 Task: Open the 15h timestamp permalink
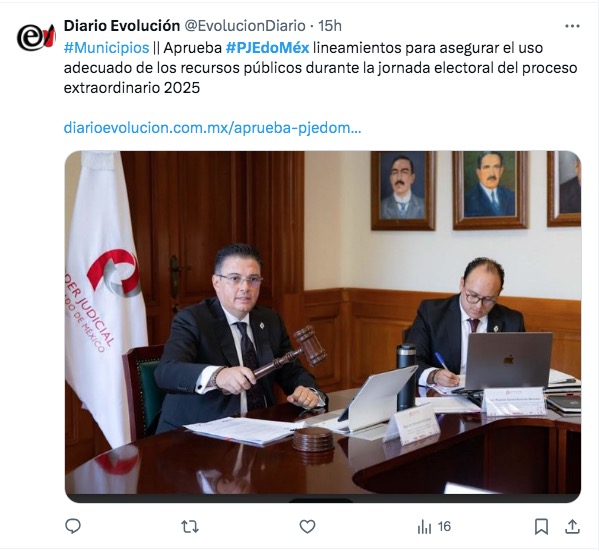point(330,26)
